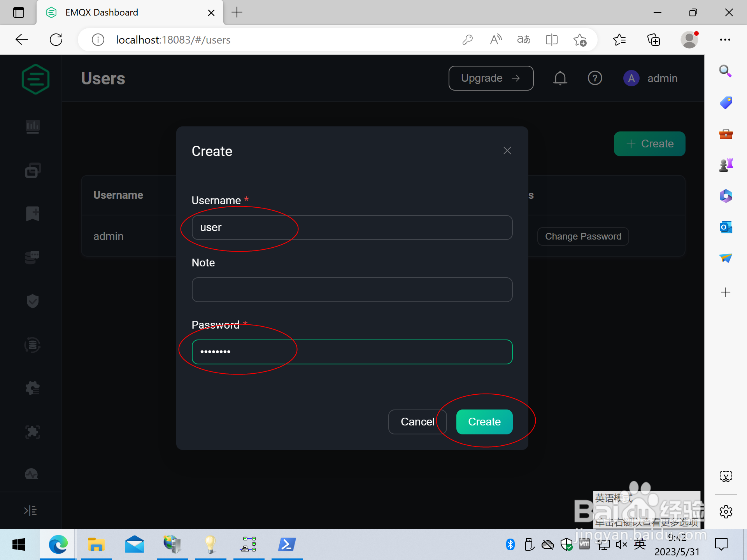Image resolution: width=747 pixels, height=560 pixels.
Task: Open the help question mark icon
Action: 595,78
